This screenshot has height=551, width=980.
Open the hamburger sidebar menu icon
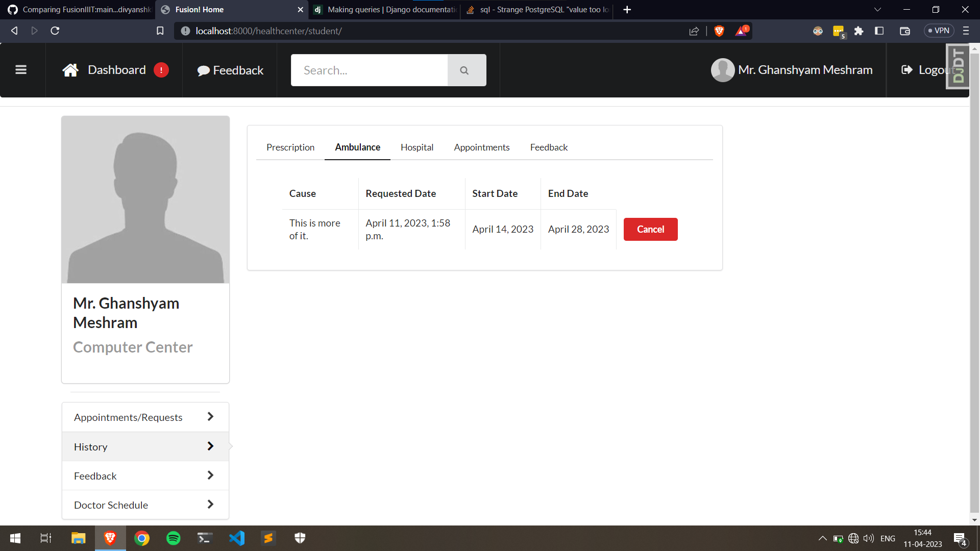[x=21, y=70]
